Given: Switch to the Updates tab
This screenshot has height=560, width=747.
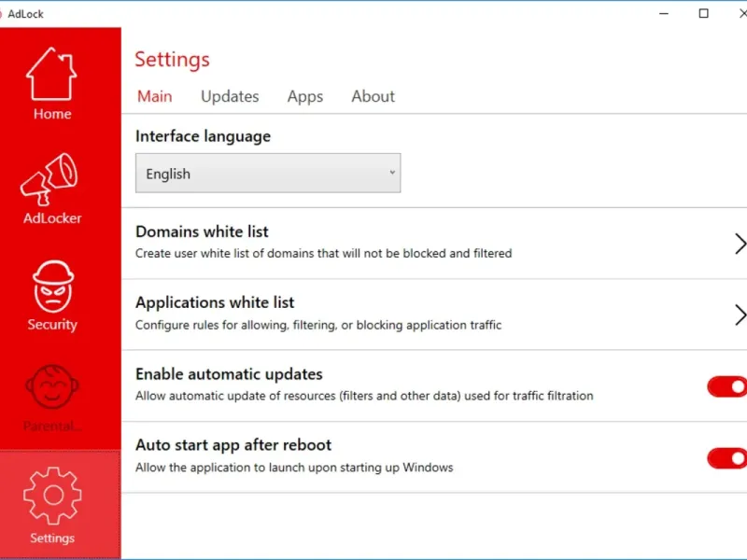Looking at the screenshot, I should click(230, 97).
